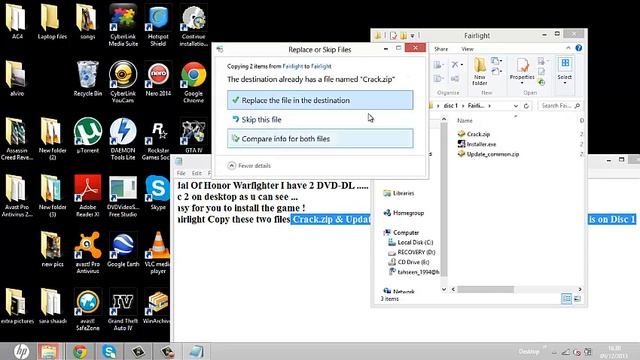Click the Explorer help icon
The image size is (640, 360).
579,48
